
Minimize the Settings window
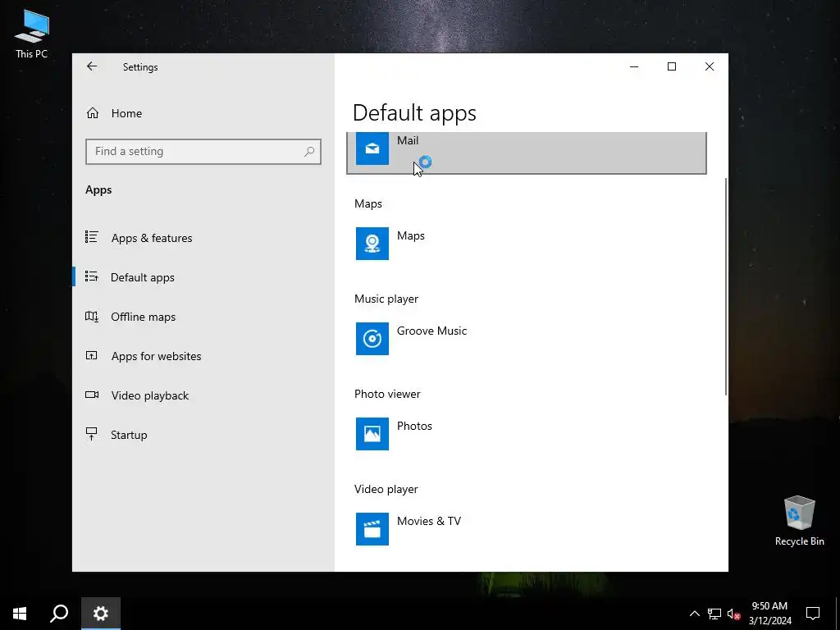634,66
